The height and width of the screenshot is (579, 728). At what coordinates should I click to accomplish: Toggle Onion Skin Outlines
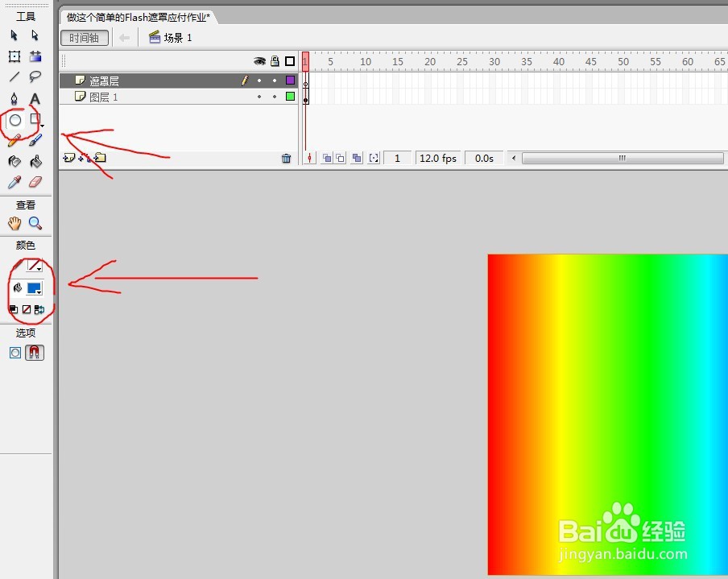[341, 159]
